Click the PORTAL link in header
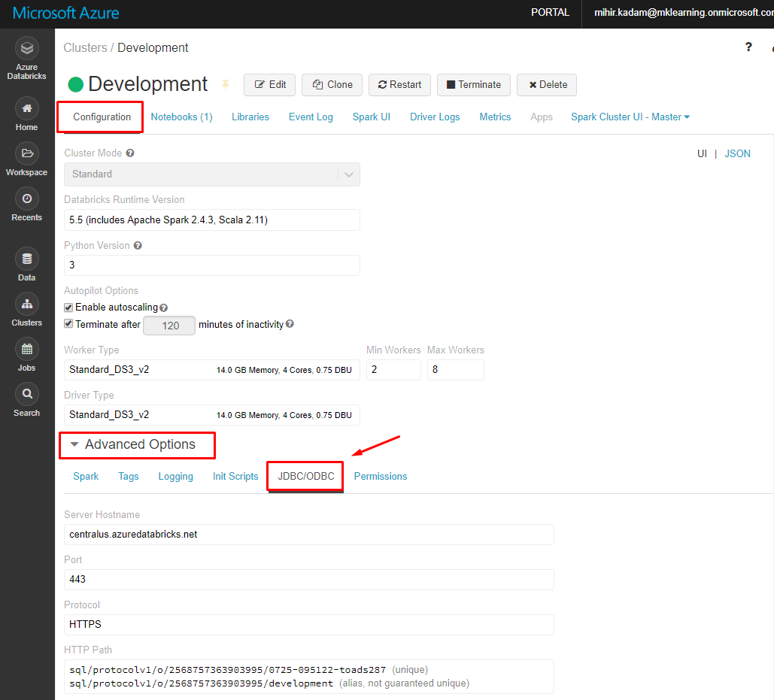The height and width of the screenshot is (700, 774). point(550,12)
